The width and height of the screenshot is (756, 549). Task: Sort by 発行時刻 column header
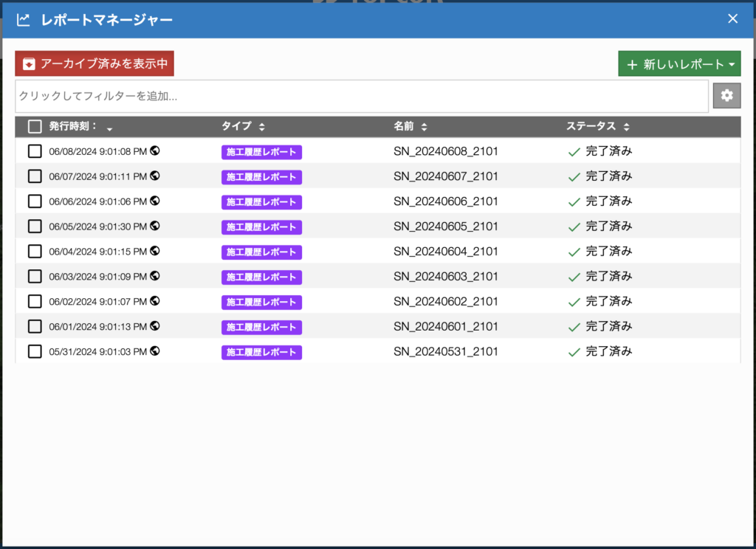tap(74, 126)
